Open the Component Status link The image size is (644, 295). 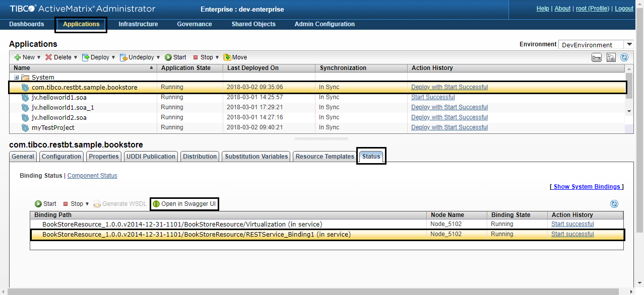click(x=92, y=176)
